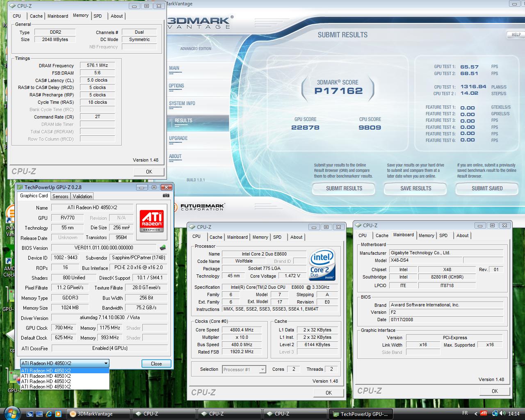Click the GPU-Z title bar icon
Screen dimensions: 525x420
pos(20,187)
